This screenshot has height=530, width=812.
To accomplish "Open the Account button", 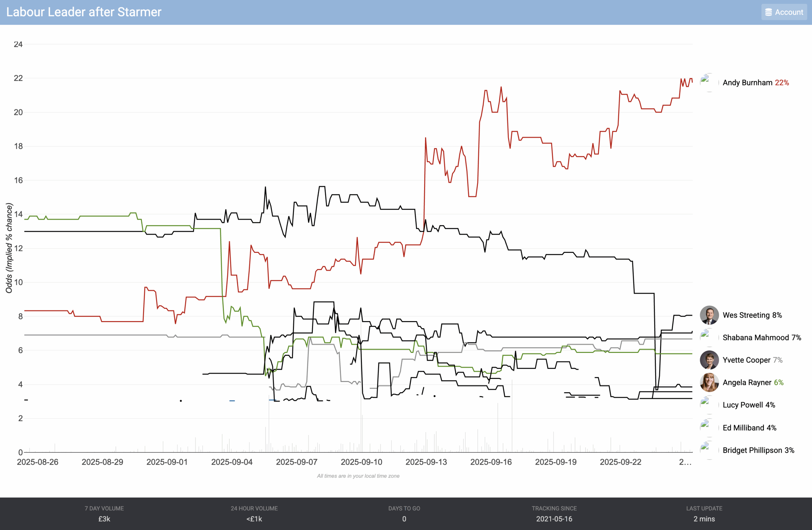I will 784,12.
